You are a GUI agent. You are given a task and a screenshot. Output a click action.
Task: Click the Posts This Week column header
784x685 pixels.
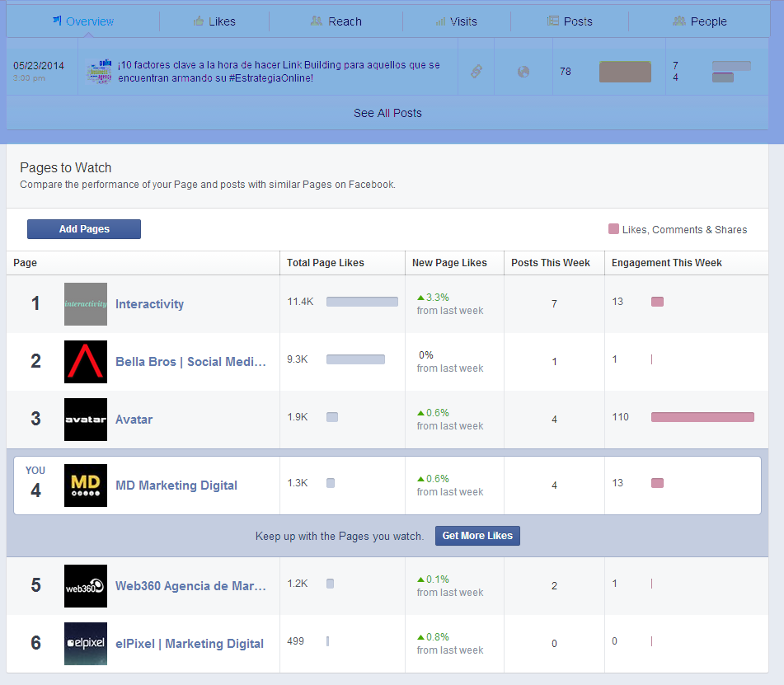(551, 263)
